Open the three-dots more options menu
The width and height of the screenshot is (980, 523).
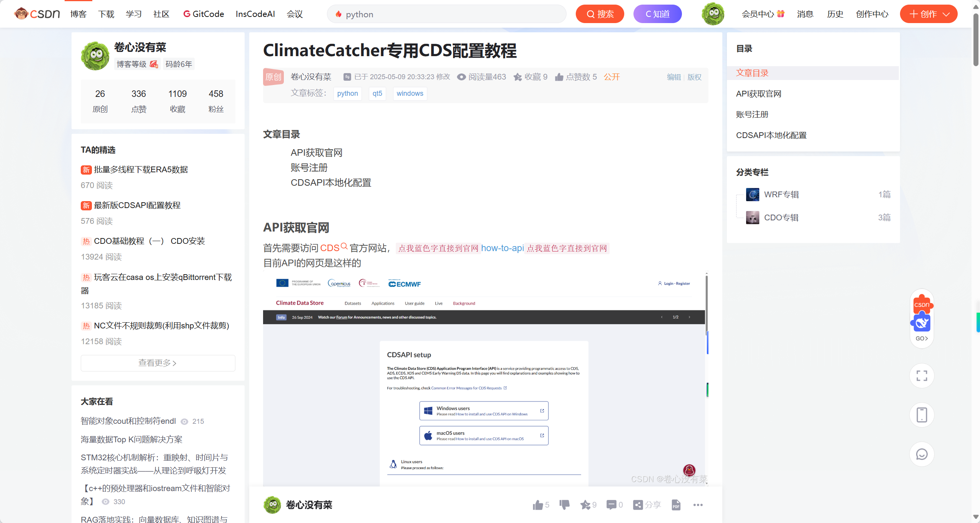tap(698, 505)
